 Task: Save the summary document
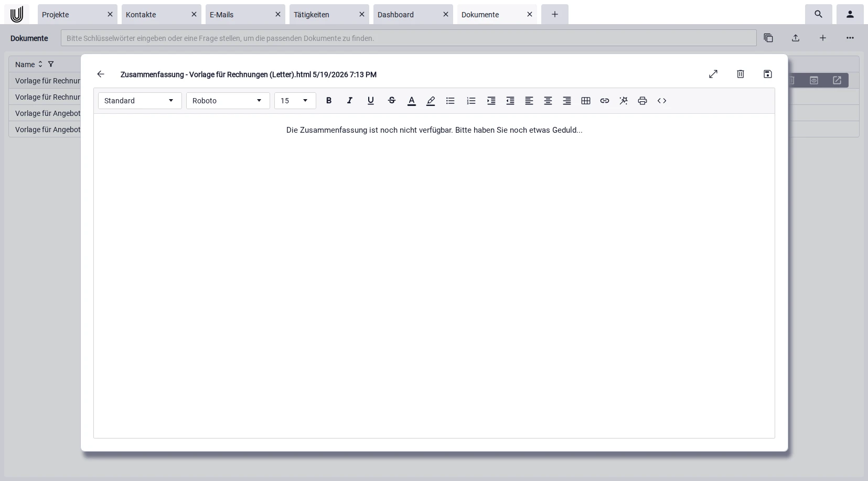pyautogui.click(x=768, y=74)
